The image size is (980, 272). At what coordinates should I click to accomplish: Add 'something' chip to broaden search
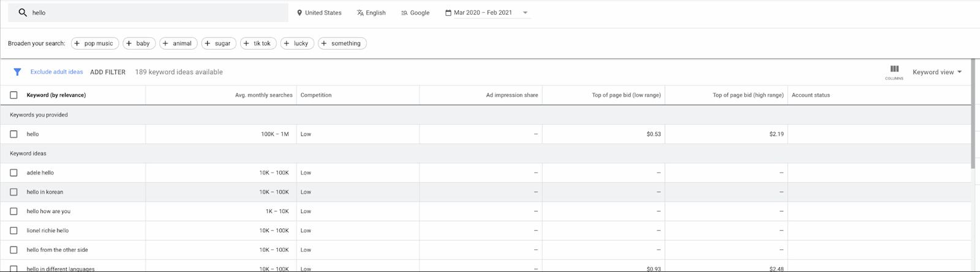342,43
